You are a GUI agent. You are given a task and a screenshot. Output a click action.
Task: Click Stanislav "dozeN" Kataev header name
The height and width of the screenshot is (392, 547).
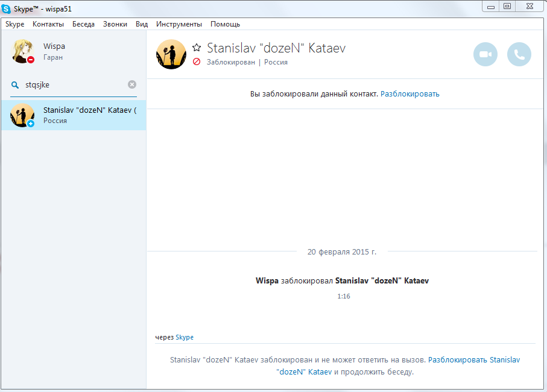pyautogui.click(x=276, y=48)
